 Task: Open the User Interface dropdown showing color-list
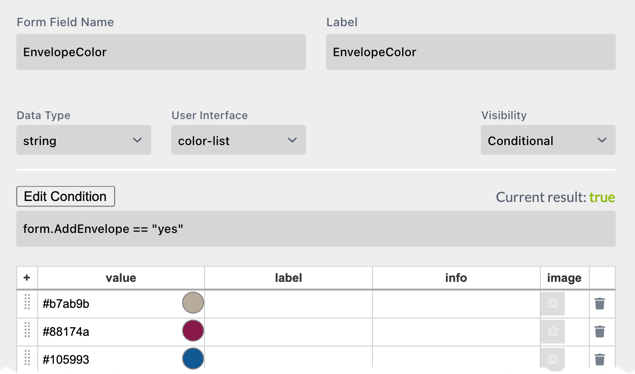pos(238,140)
